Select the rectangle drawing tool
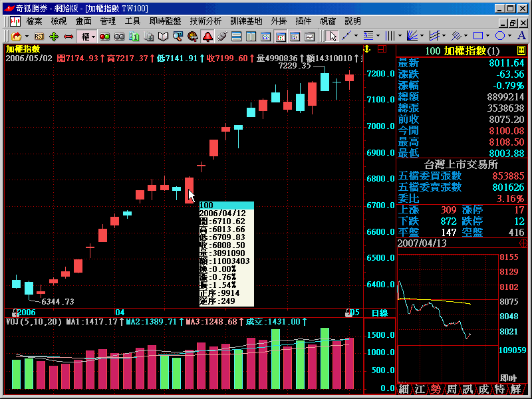The height and width of the screenshot is (399, 532). click(x=478, y=36)
